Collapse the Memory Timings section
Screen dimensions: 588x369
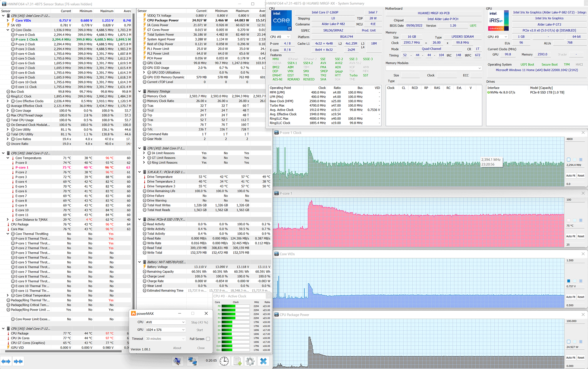(x=140, y=91)
